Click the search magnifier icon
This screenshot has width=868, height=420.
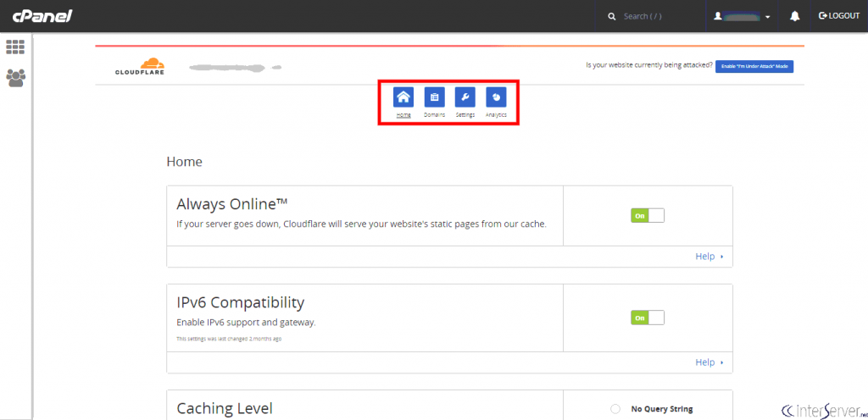pyautogui.click(x=612, y=17)
